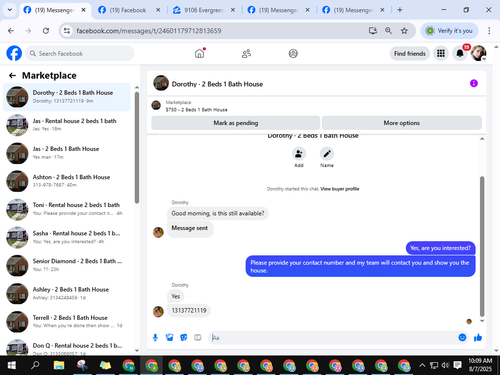Open conversation info purple icon
Viewport: 500px width, 375px height.
coord(474,83)
